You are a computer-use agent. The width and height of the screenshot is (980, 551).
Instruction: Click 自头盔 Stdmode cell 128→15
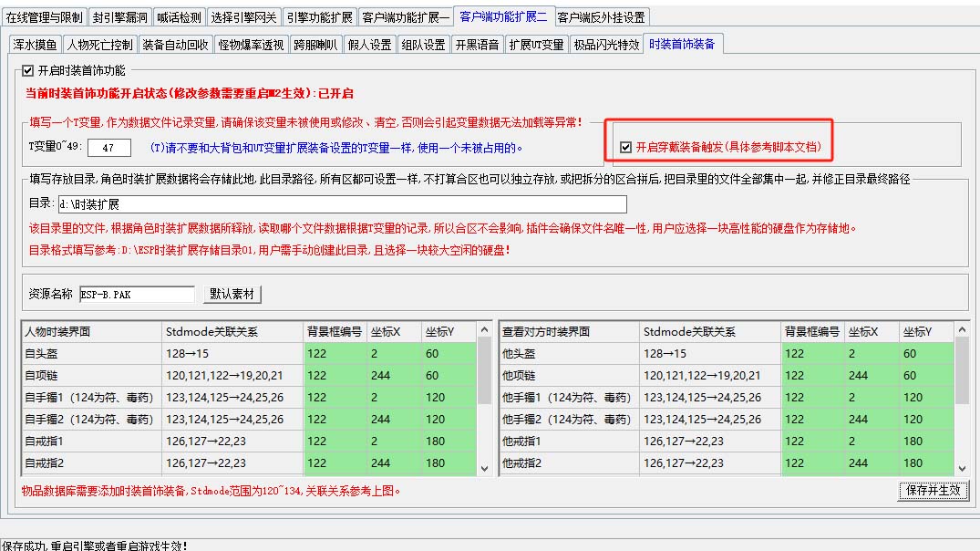[x=232, y=353]
